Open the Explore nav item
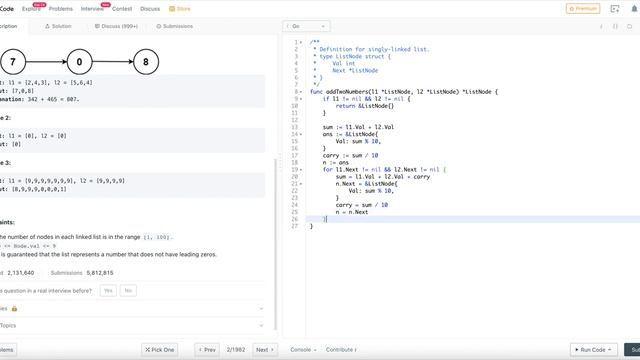640x360 pixels. pyautogui.click(x=31, y=9)
